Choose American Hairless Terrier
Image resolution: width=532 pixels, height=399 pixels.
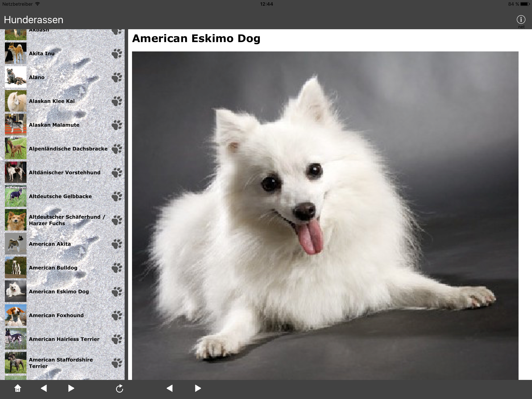[x=64, y=339]
